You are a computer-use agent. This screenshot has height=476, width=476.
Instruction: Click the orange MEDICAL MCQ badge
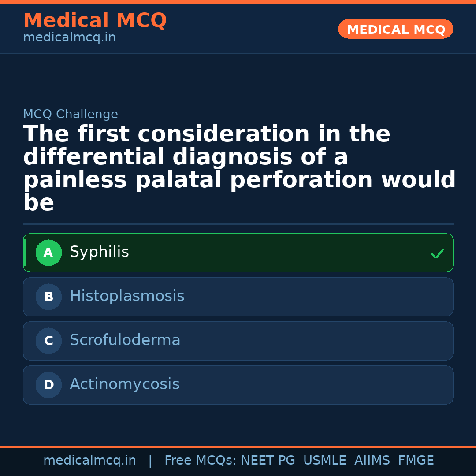click(x=396, y=30)
